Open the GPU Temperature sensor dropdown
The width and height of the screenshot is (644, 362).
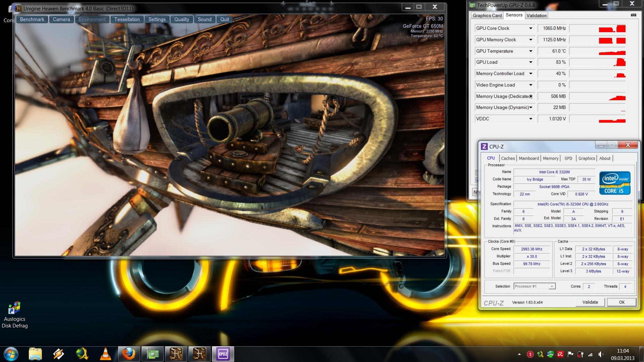pos(531,51)
